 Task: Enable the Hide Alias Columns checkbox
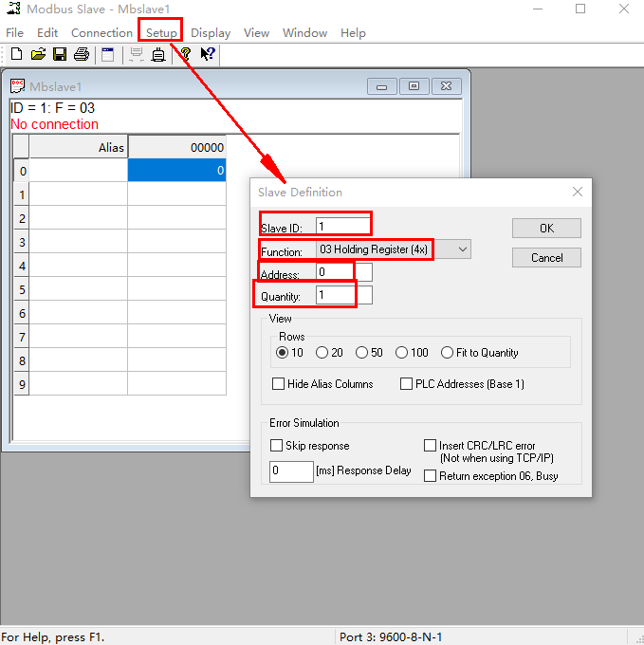[279, 384]
